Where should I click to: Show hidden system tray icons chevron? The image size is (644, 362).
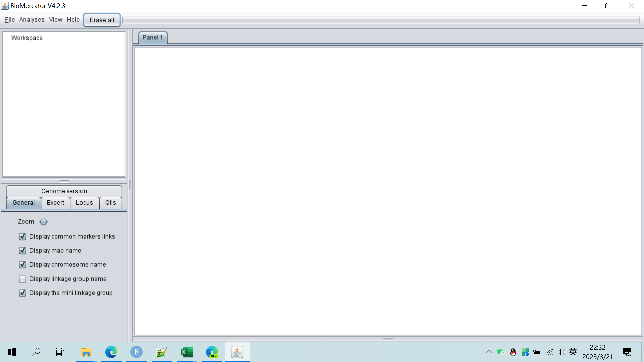click(489, 352)
